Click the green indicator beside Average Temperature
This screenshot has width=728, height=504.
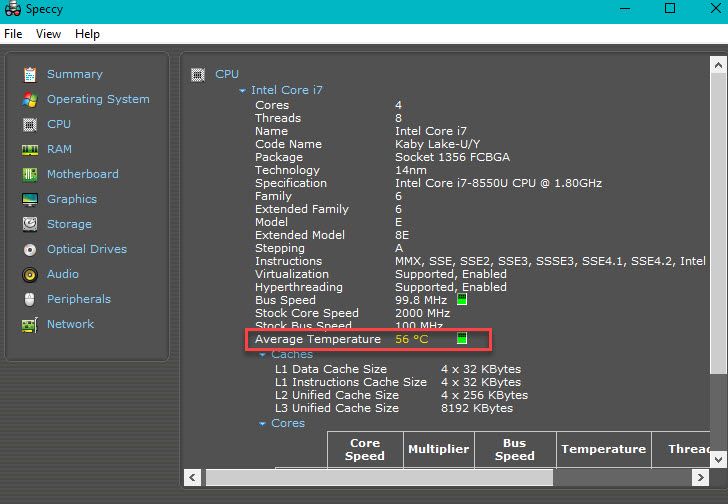click(462, 338)
